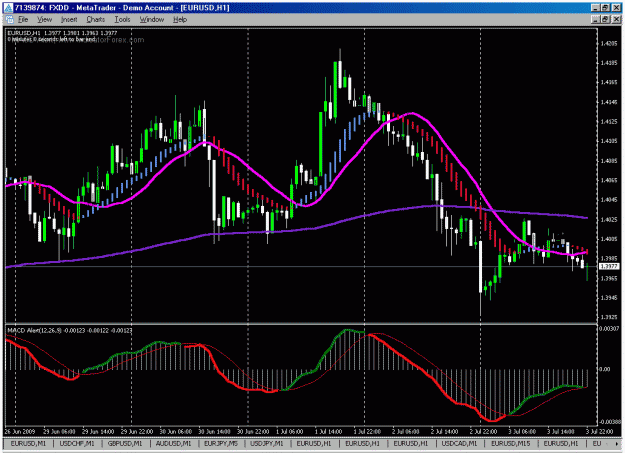Switch to the USDCAD,M1 chart tab
This screenshot has height=453, width=625.
click(459, 443)
